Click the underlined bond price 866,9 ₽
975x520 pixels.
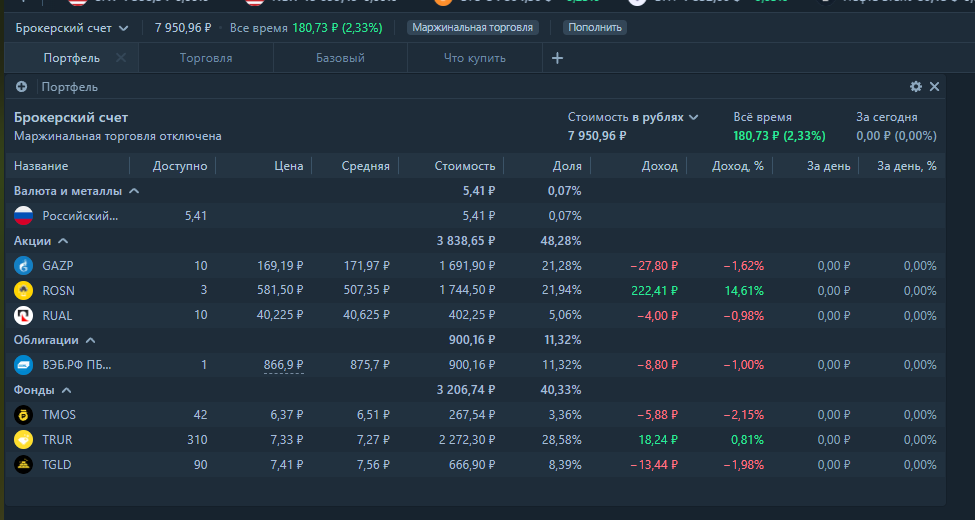(284, 365)
